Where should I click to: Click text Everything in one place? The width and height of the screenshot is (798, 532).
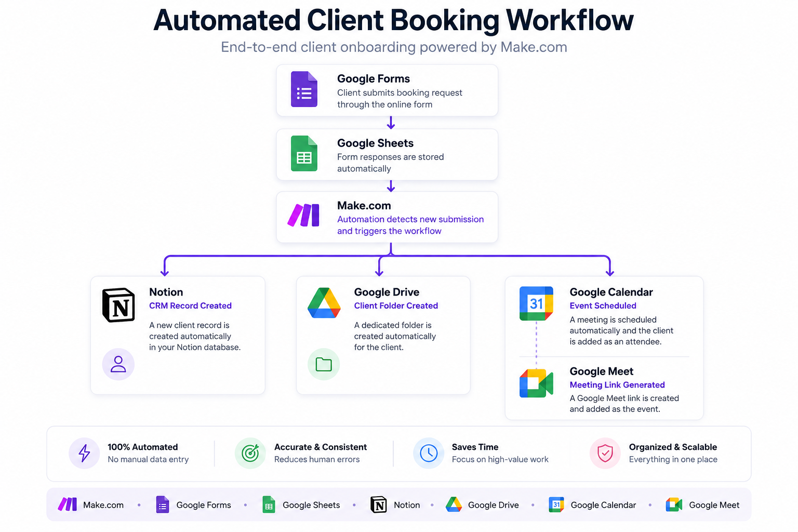(673, 459)
